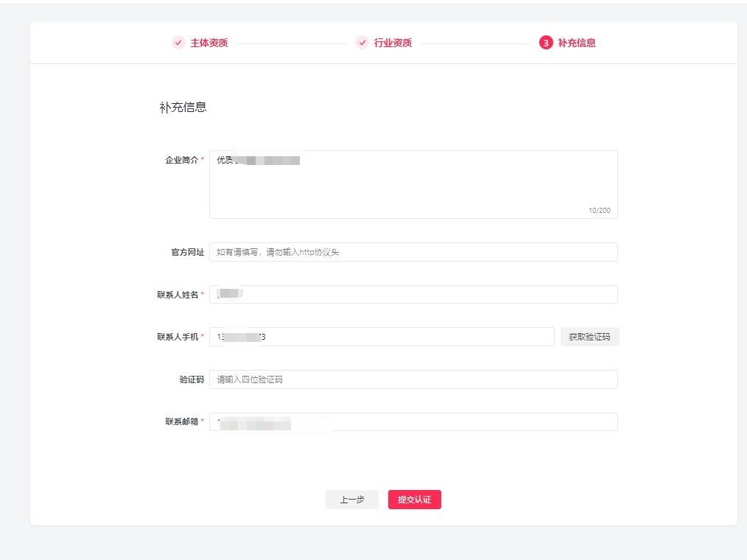Click the 补充信息 section heading
This screenshot has height=560, width=747.
pyautogui.click(x=183, y=108)
